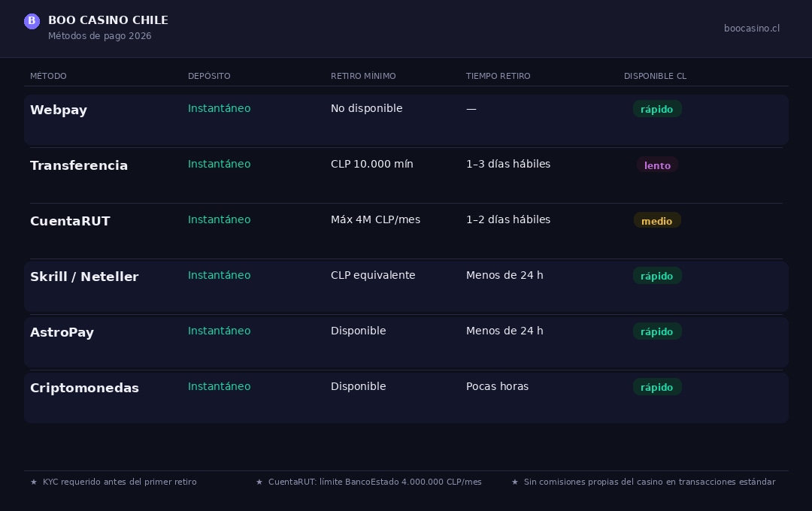Screen dimensions: 812x511
Task: Click the RETIRO MÍNIMO column header
Action: tap(363, 76)
